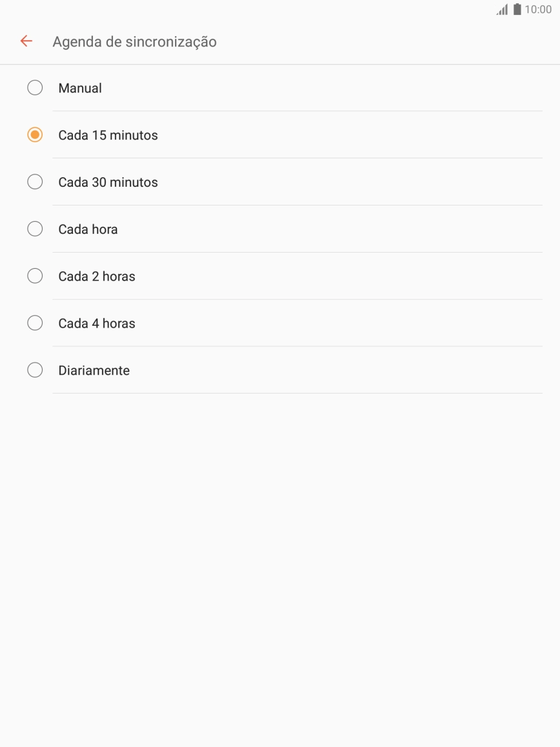Choose the 'Cada hora' radio circle
The width and height of the screenshot is (560, 747).
coord(35,229)
